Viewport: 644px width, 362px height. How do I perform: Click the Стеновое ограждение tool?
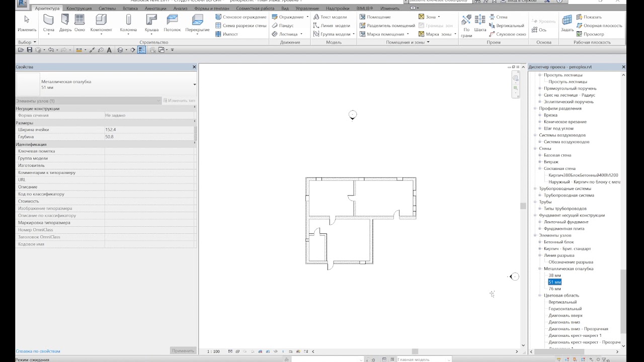pyautogui.click(x=241, y=17)
